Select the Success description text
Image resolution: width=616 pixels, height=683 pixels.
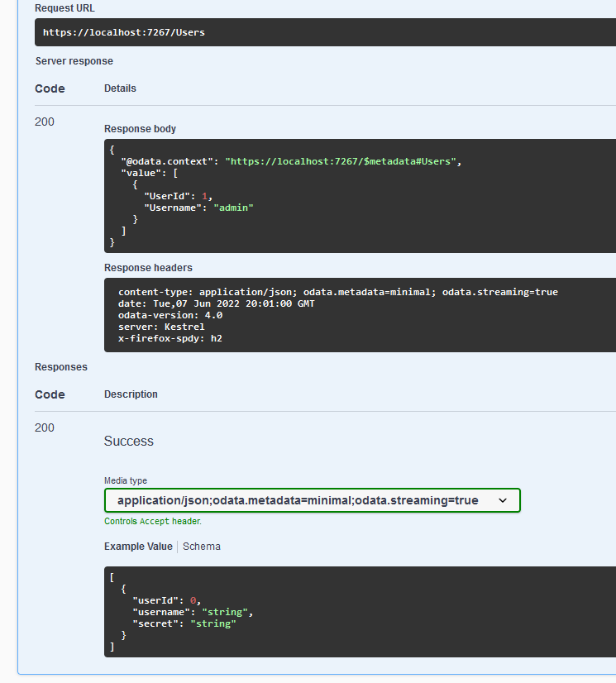point(128,441)
